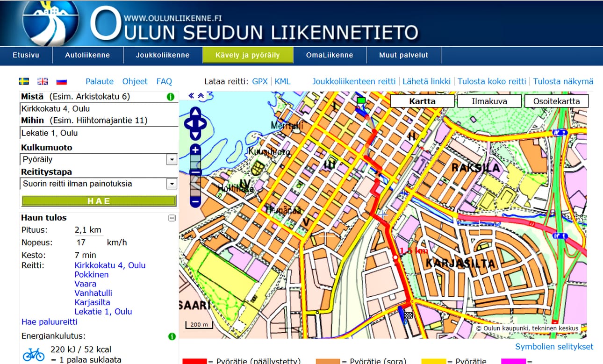Click Hae paluureitti link
This screenshot has width=603, height=364.
(50, 322)
